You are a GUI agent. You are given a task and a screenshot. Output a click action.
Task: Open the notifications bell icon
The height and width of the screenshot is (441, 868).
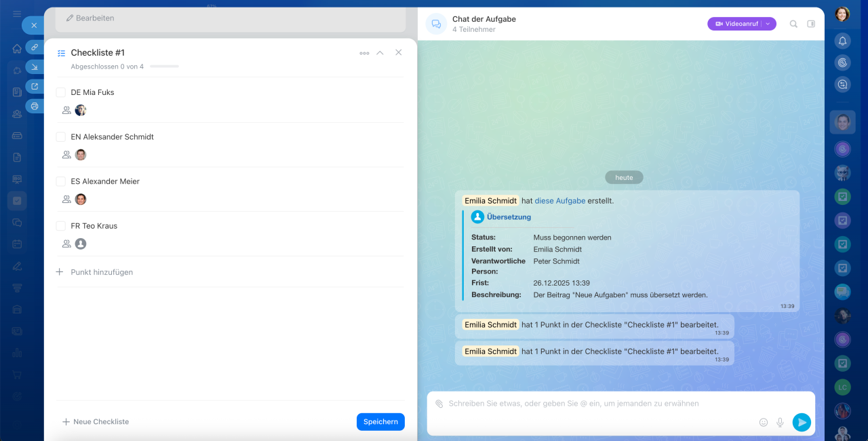pos(842,41)
